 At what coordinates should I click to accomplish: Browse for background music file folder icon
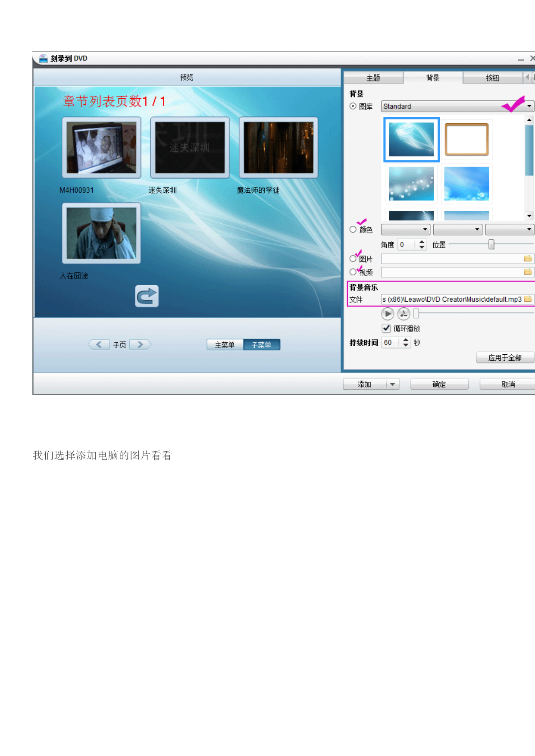pyautogui.click(x=528, y=299)
